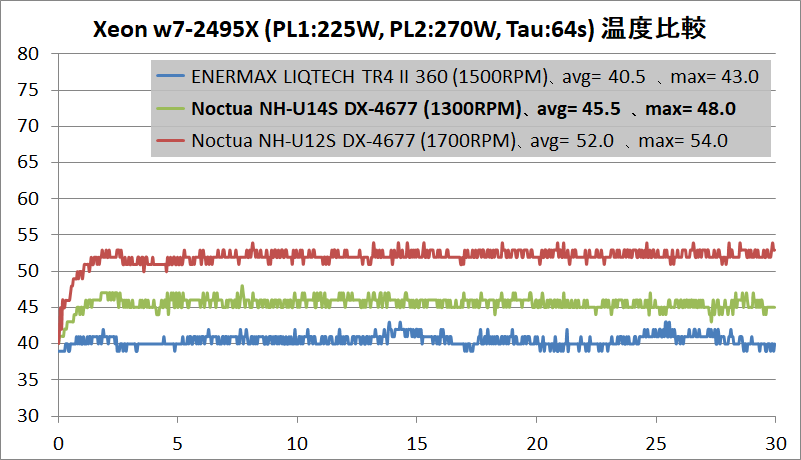801x460 pixels.
Task: Click the red legend line marker
Action: point(170,140)
